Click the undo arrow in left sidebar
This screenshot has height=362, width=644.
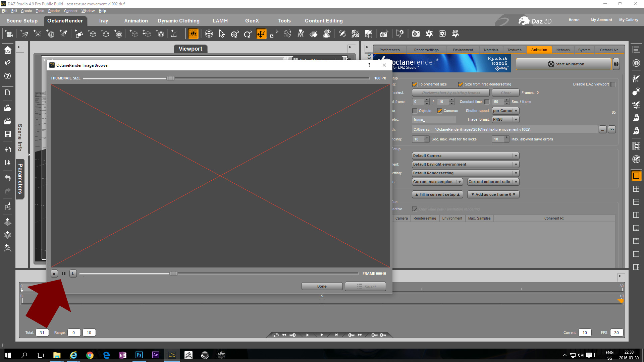point(7,178)
